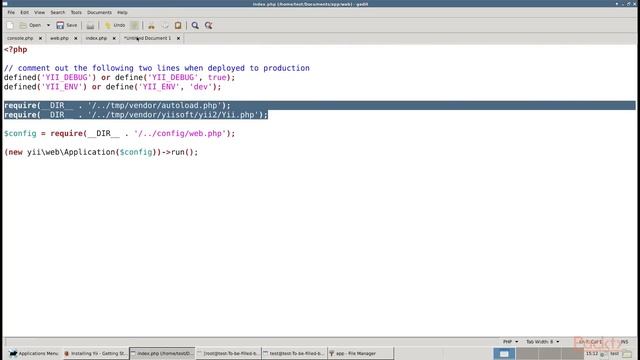Click the yii\web\Application run line
The width and height of the screenshot is (640, 360).
[101, 152]
